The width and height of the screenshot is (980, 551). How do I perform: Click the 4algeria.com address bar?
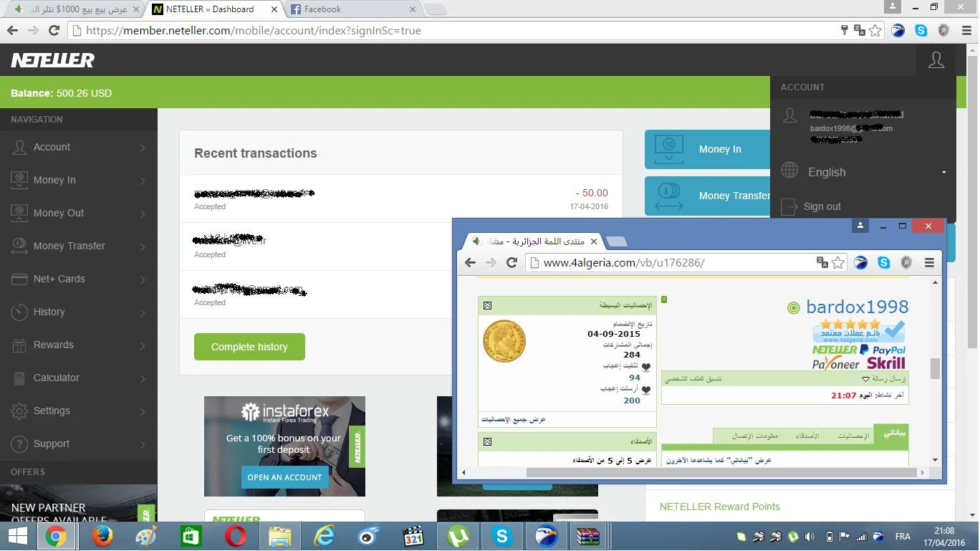point(673,263)
